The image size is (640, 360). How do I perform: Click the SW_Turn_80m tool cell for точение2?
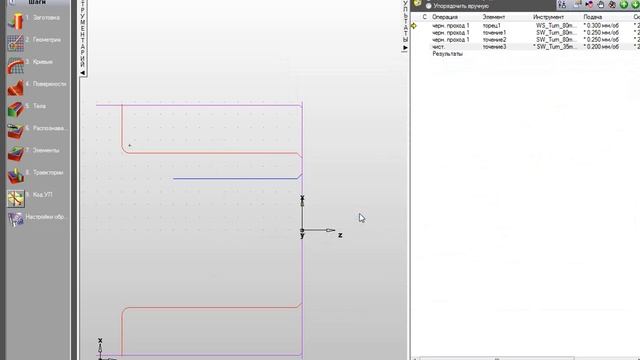coord(556,40)
